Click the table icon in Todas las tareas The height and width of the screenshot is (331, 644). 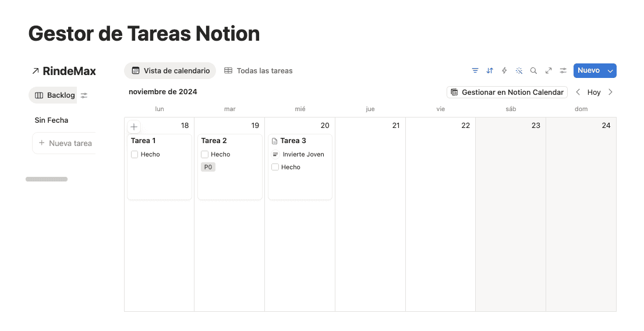228,70
